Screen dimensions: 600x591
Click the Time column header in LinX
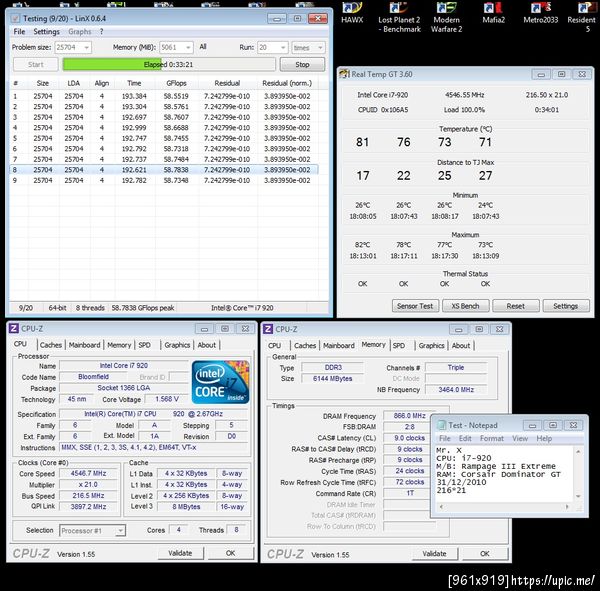(134, 83)
